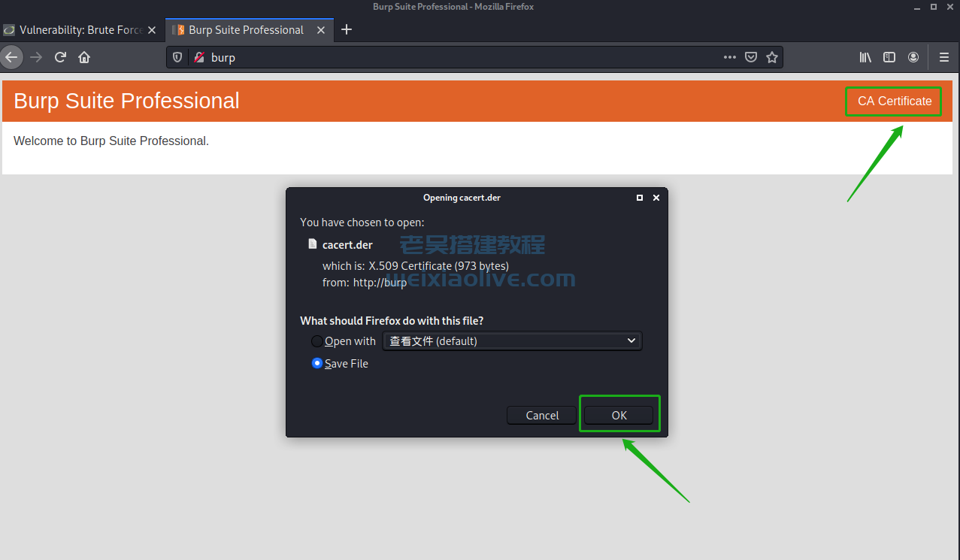Maximize the Opening cacert.der dialog
The image size is (960, 560).
tap(640, 198)
